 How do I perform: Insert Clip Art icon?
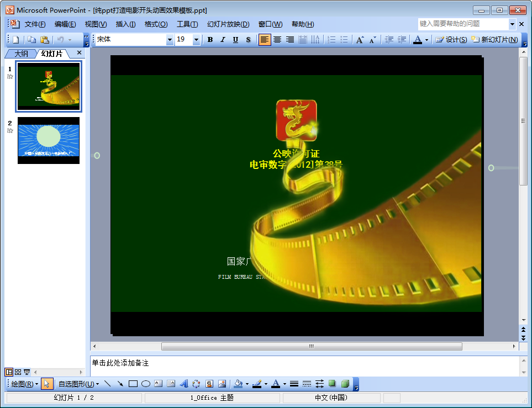click(x=209, y=384)
